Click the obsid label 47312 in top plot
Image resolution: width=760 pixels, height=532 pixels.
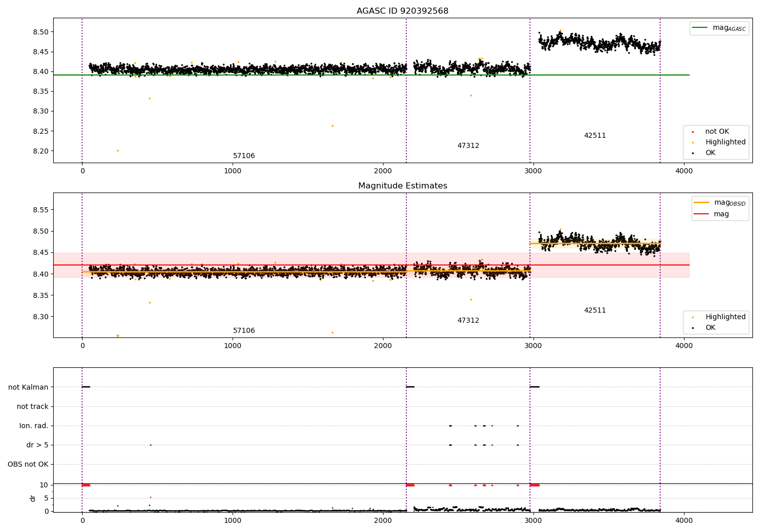point(468,146)
